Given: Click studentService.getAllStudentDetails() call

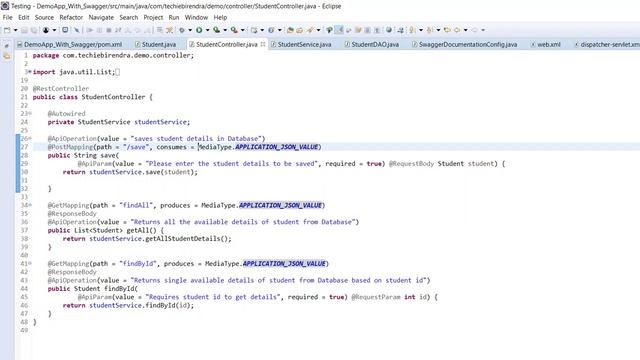Looking at the screenshot, I should (160, 239).
